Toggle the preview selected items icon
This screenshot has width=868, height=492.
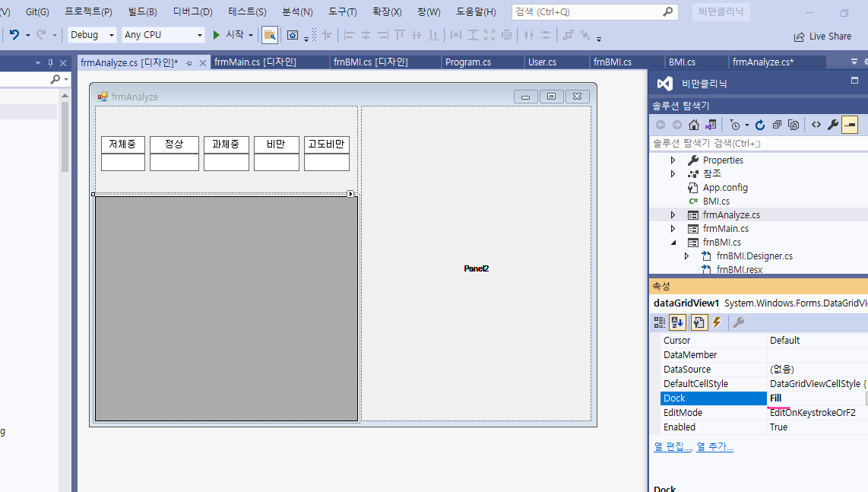850,125
